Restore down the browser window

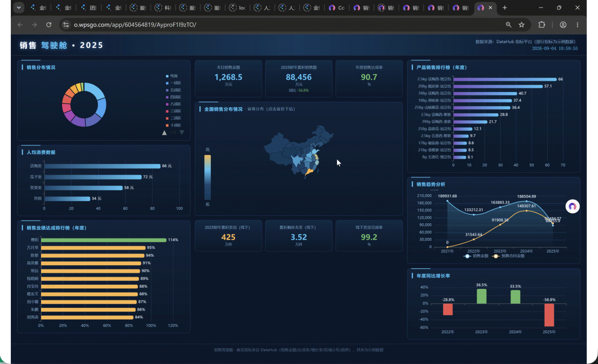pyautogui.click(x=559, y=8)
